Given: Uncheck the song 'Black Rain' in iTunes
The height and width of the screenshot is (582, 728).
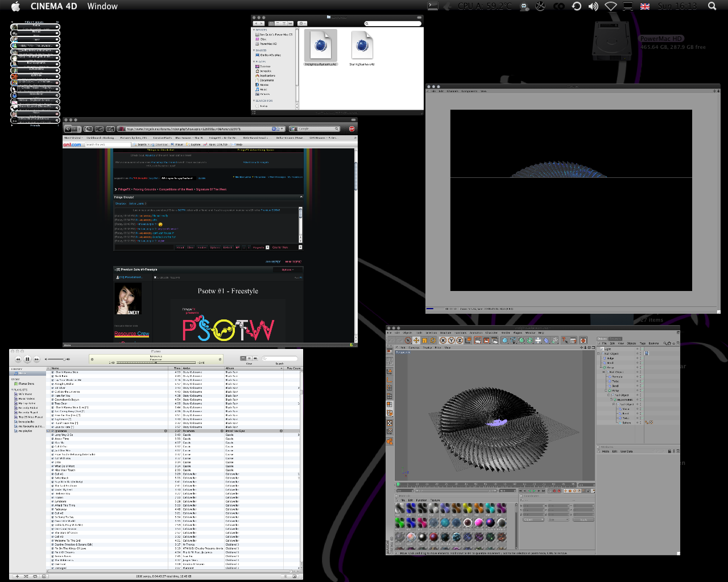Looking at the screenshot, I should tap(52, 376).
